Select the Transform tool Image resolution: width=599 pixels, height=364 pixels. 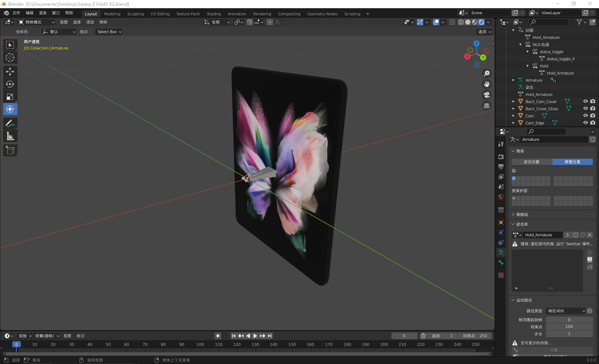click(10, 109)
